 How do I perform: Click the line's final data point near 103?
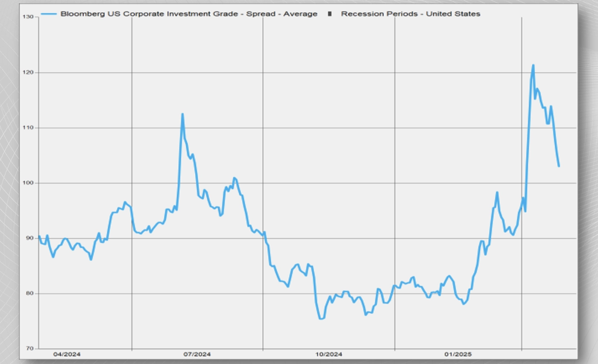click(559, 166)
